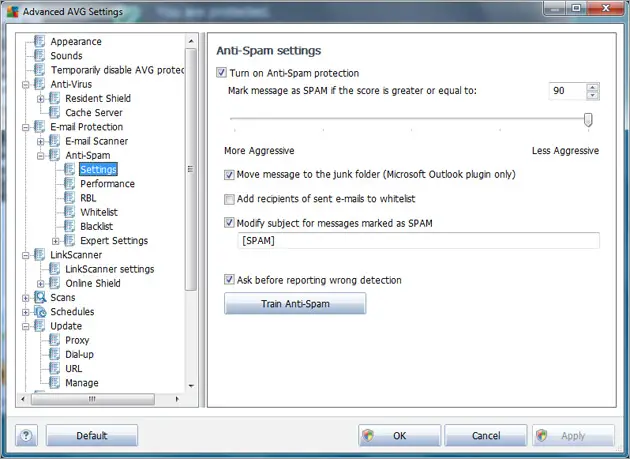Click the Apply button

pos(573,435)
